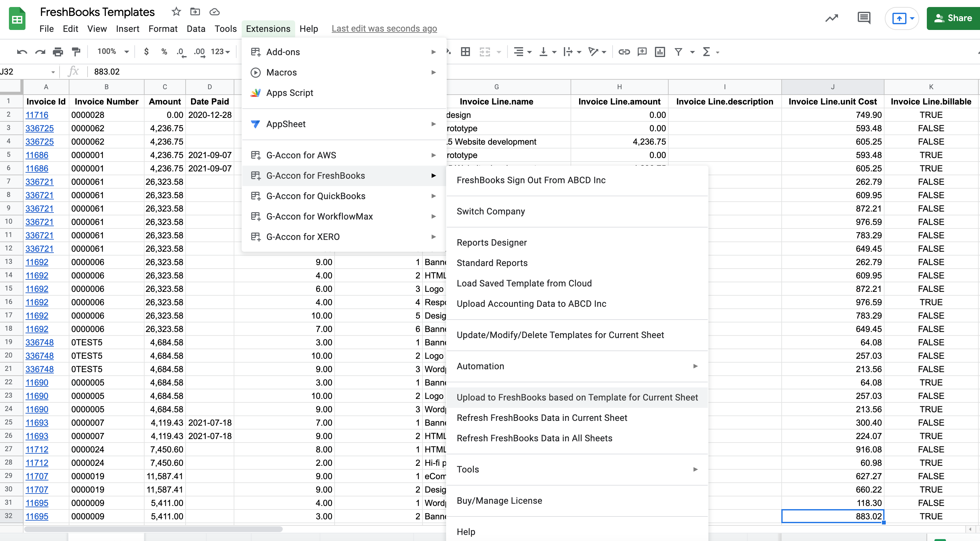Click the Undo icon in toolbar
The image size is (980, 541).
click(22, 52)
